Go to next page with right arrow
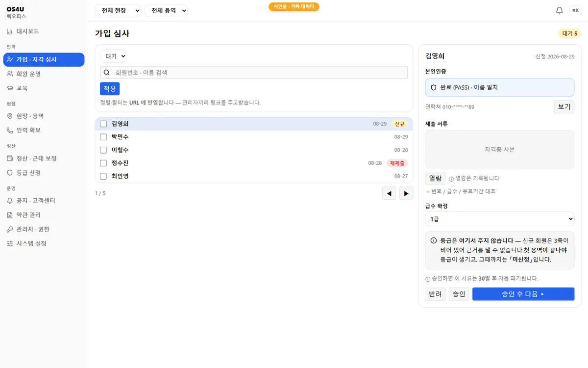 [406, 193]
